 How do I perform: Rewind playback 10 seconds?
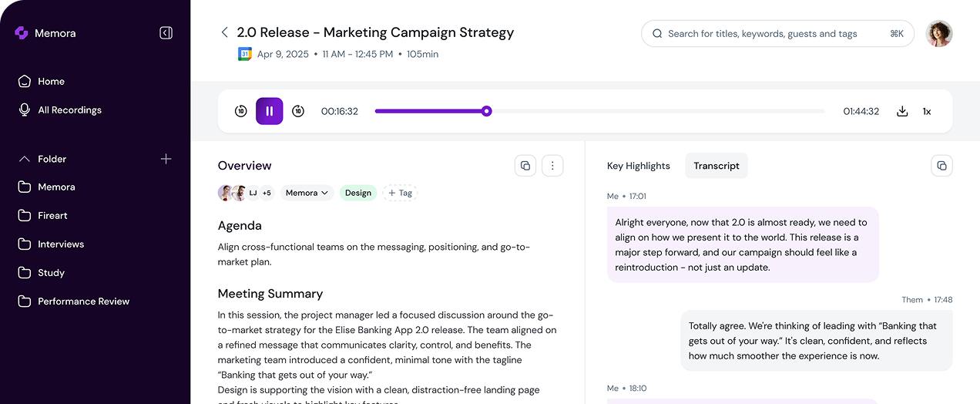(241, 111)
